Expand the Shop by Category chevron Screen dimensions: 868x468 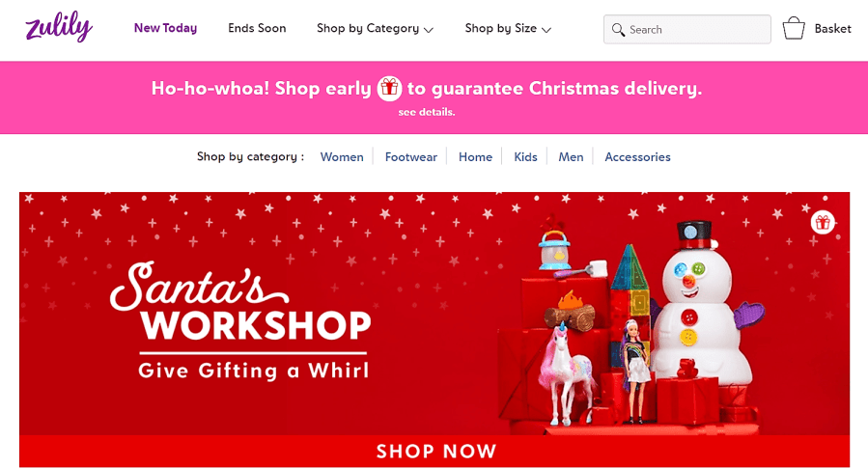[x=429, y=30]
